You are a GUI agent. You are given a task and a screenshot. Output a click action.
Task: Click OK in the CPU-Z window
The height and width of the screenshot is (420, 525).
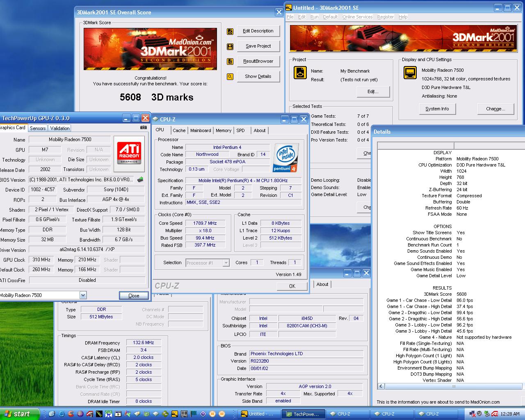(x=292, y=286)
